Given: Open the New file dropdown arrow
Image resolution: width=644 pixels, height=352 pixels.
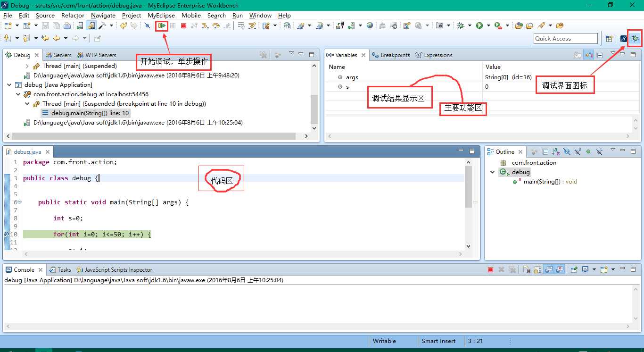Looking at the screenshot, I should click(17, 25).
